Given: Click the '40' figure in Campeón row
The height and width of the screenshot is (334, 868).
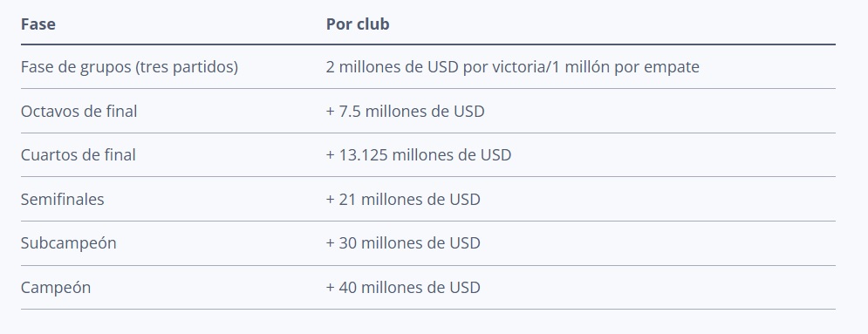Looking at the screenshot, I should pyautogui.click(x=348, y=288).
